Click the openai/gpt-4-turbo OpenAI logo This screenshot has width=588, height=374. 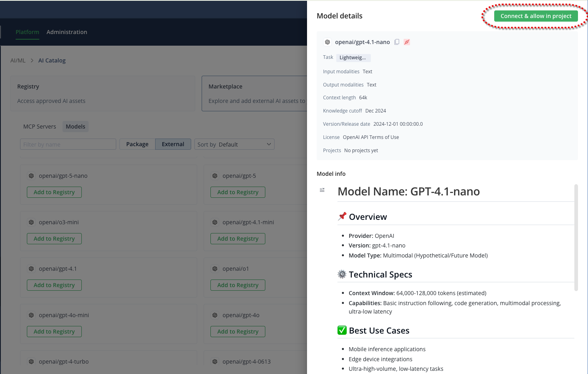[x=31, y=362]
